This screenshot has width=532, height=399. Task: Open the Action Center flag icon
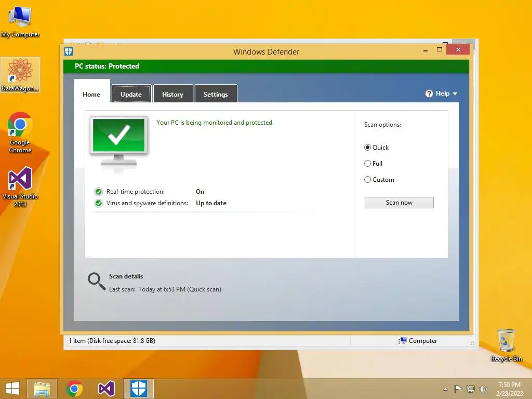(x=458, y=389)
